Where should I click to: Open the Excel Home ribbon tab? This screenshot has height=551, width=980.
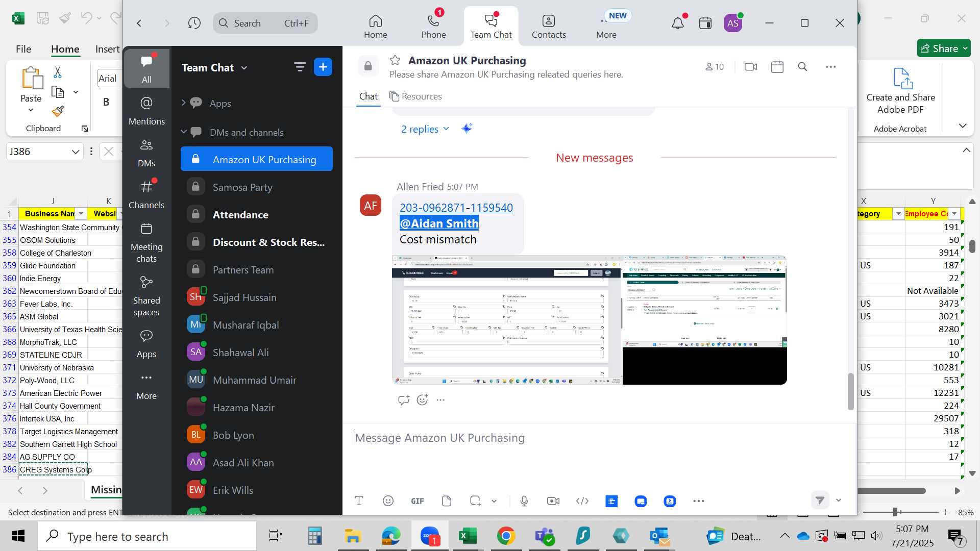[65, 49]
